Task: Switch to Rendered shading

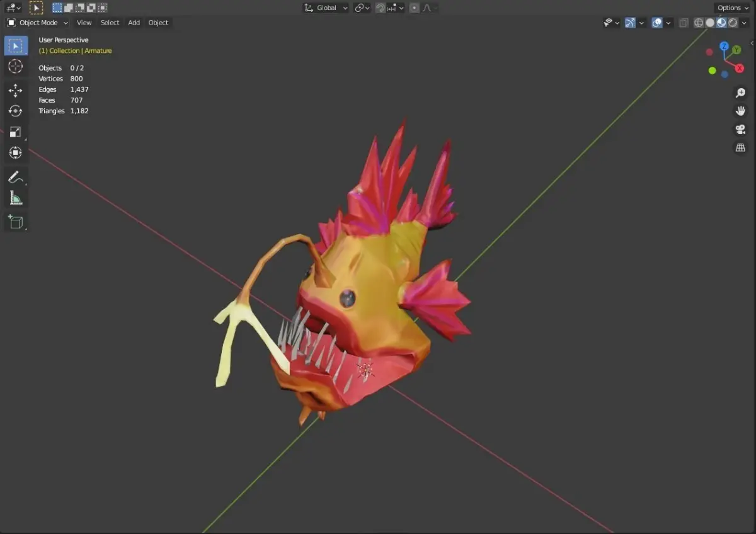Action: pyautogui.click(x=733, y=23)
